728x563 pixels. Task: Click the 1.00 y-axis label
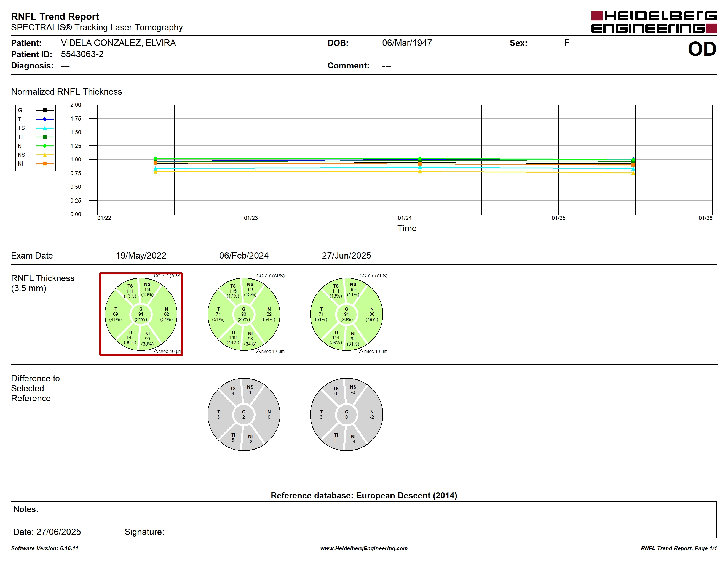(x=76, y=160)
